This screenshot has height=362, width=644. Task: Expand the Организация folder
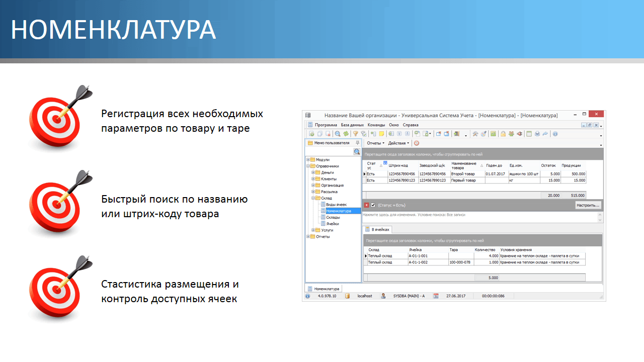point(313,185)
